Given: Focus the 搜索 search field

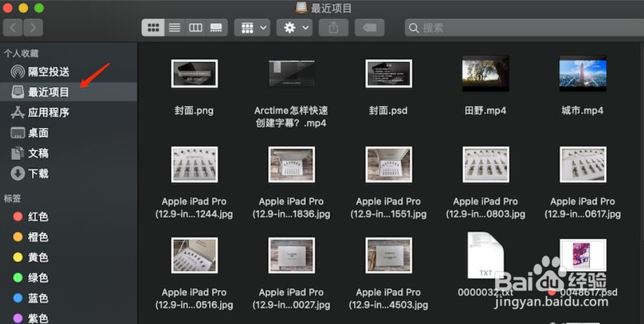Looking at the screenshot, I should (524, 28).
